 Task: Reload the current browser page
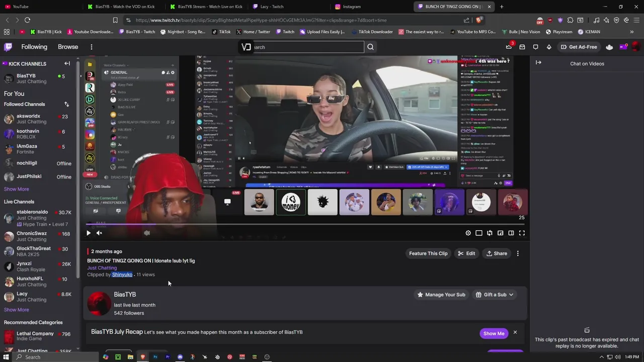click(x=27, y=20)
